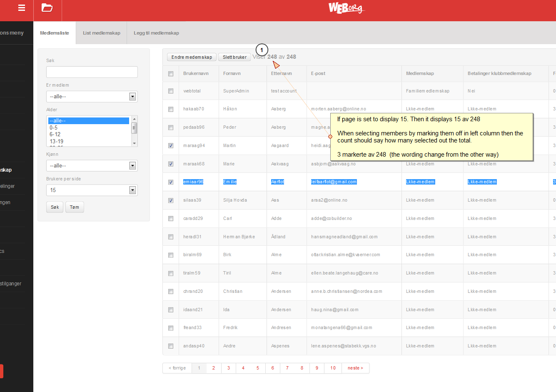
Task: Click the Søk button in the filter panel
Action: click(55, 207)
